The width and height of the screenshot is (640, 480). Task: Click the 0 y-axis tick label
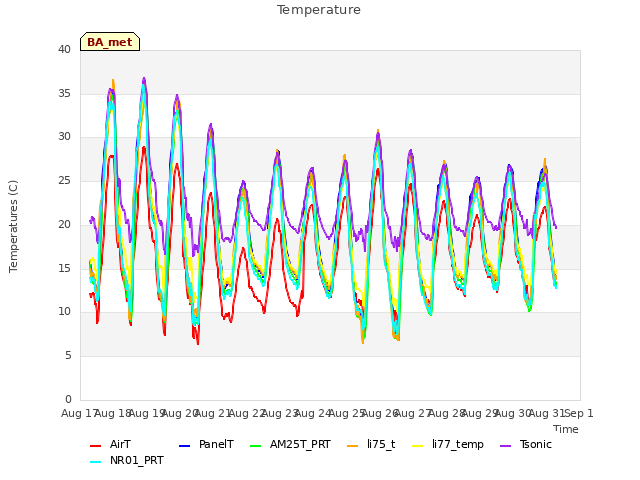tap(68, 399)
